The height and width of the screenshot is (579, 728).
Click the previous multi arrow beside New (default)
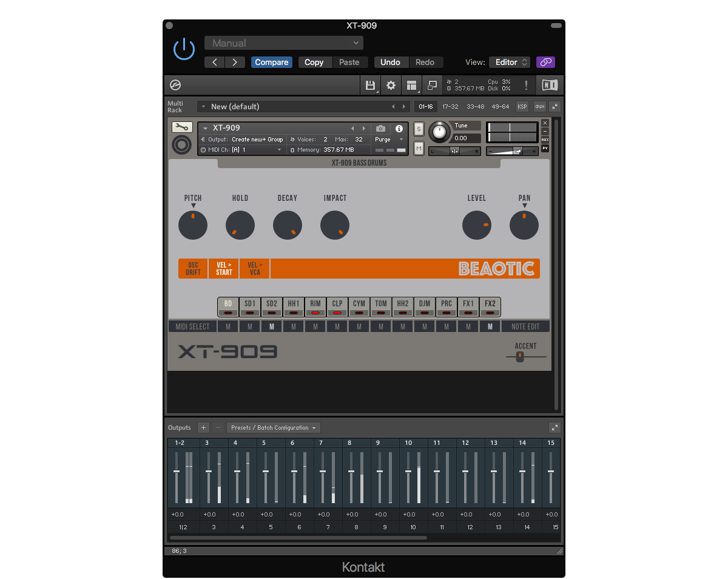pos(393,107)
